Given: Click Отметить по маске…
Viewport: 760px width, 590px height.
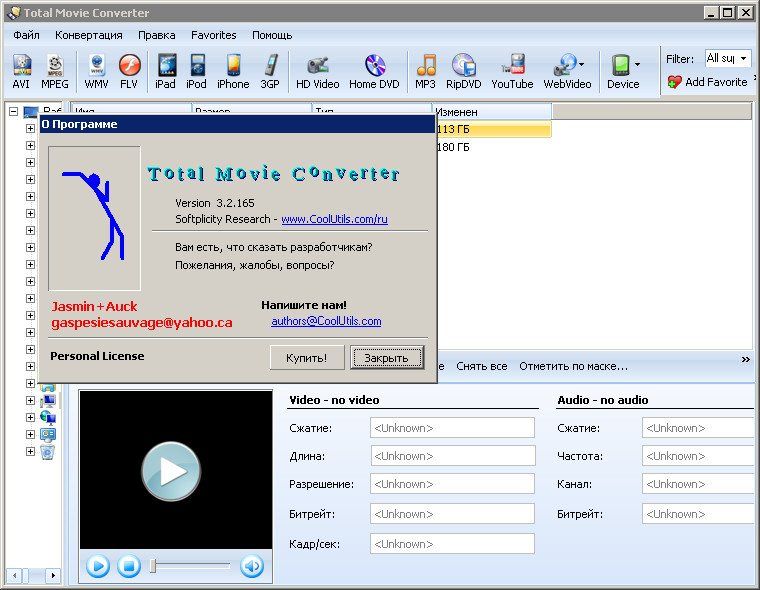Looking at the screenshot, I should [x=573, y=367].
